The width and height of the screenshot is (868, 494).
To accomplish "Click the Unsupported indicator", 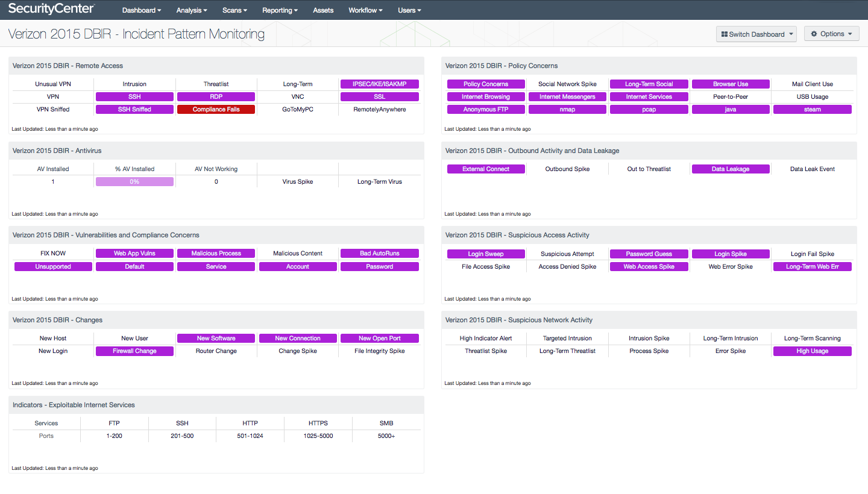I will tap(53, 267).
